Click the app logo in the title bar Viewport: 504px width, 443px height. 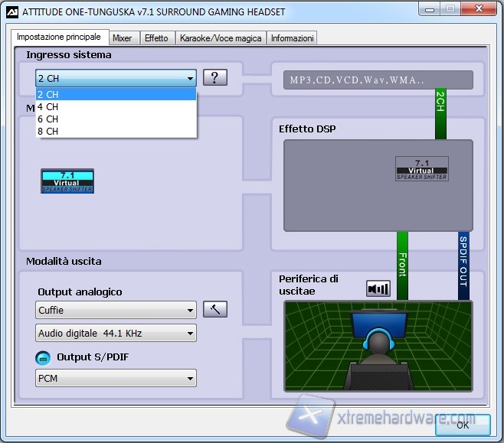[x=12, y=12]
